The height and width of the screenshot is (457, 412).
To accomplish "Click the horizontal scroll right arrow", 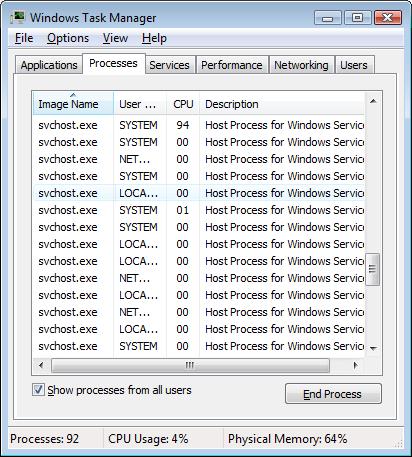I will click(x=355, y=365).
